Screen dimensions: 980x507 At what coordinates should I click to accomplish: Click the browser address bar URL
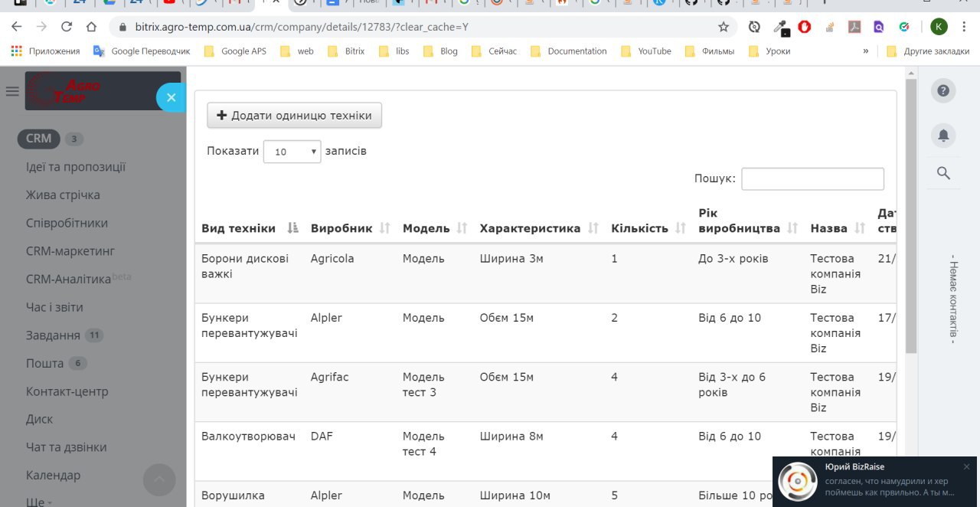tap(302, 27)
